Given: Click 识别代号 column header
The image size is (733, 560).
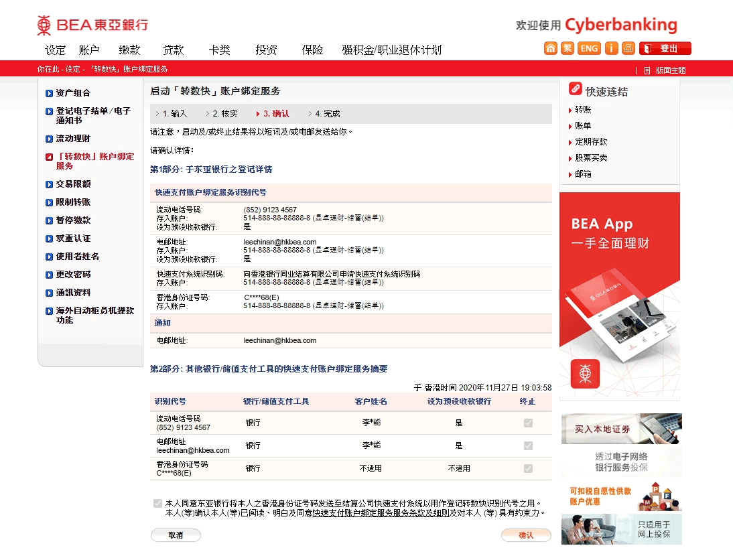Looking at the screenshot, I should pyautogui.click(x=171, y=401).
